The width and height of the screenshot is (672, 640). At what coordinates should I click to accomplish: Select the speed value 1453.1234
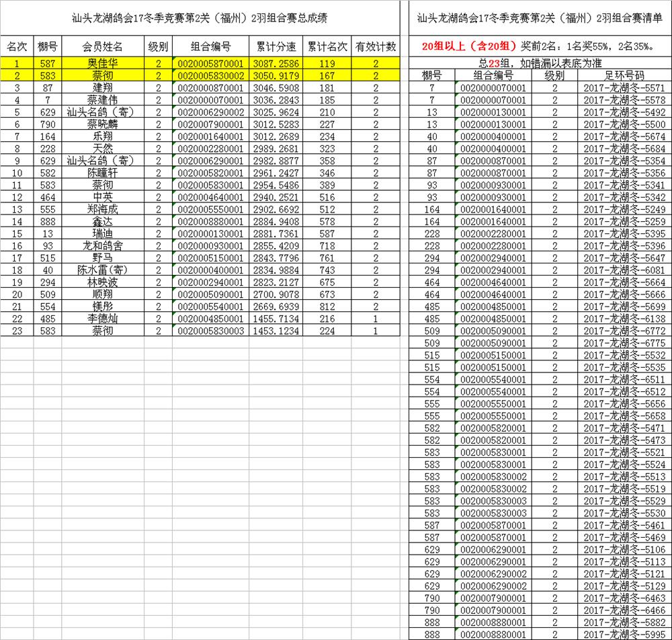(276, 330)
